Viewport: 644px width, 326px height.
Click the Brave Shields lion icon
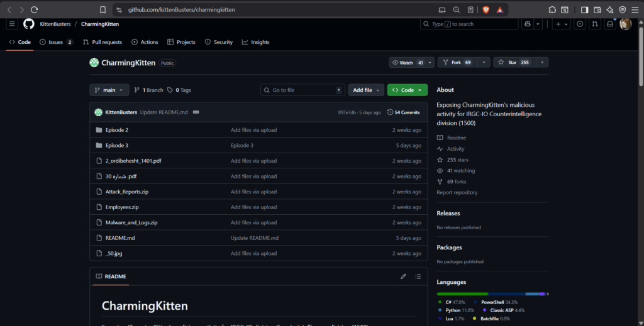[x=486, y=10]
